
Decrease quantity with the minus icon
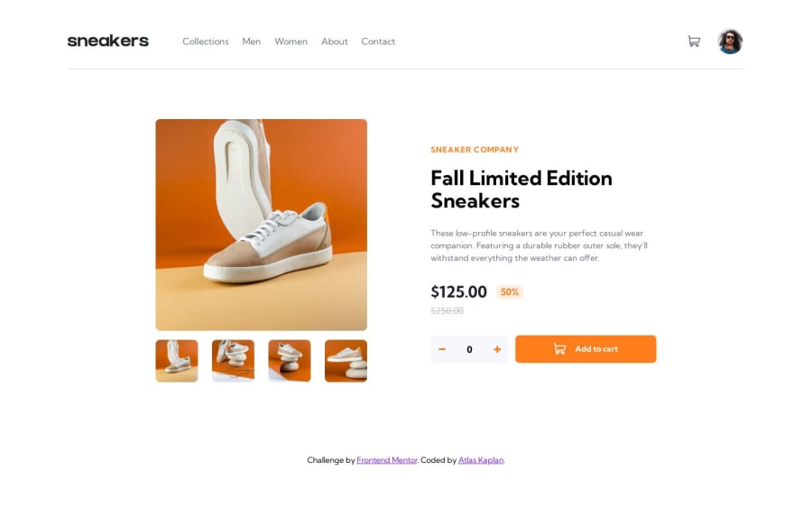pos(442,349)
